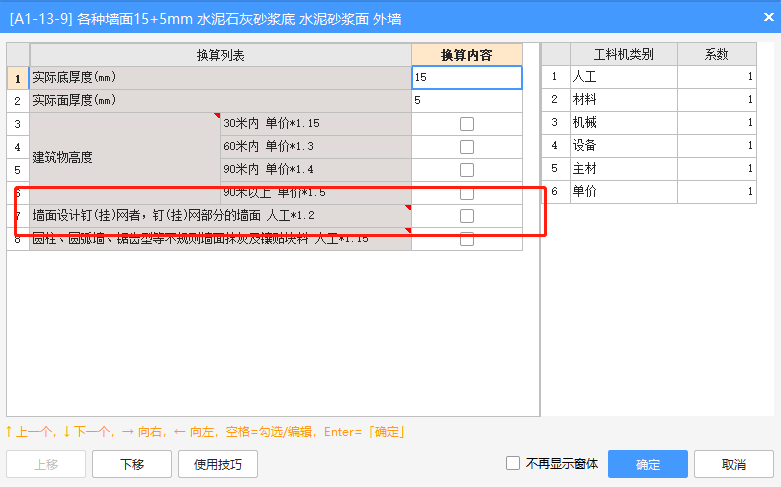Image resolution: width=781 pixels, height=487 pixels.
Task: Click the 建筑物高度 cell
Action: [x=125, y=158]
